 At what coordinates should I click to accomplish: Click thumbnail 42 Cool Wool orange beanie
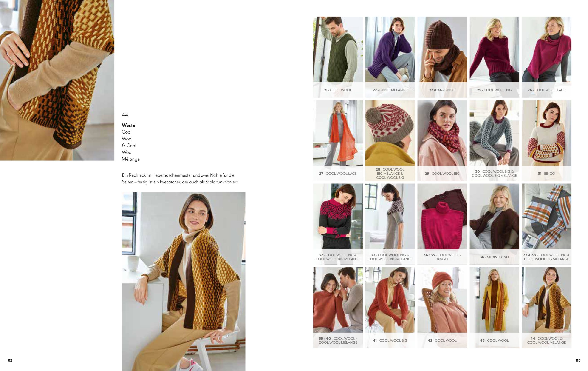coord(442,300)
